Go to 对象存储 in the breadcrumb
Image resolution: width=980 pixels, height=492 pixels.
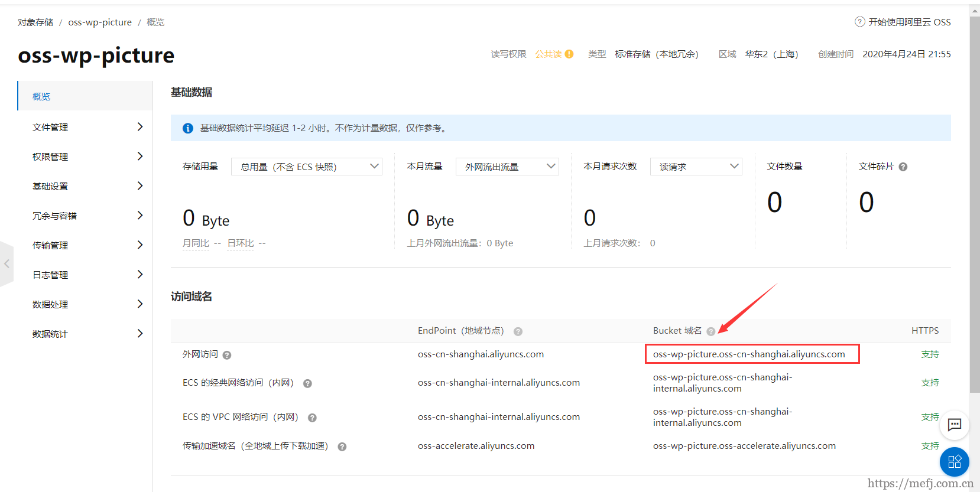[x=35, y=22]
